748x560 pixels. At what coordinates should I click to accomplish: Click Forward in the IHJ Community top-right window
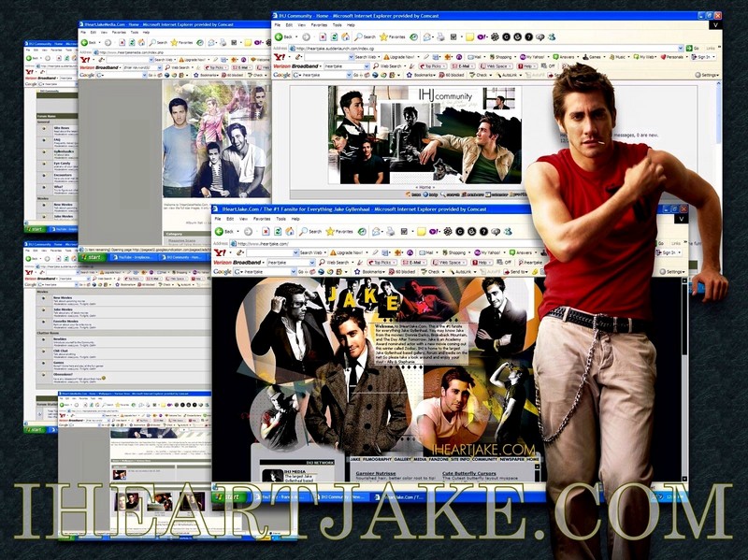click(x=307, y=36)
